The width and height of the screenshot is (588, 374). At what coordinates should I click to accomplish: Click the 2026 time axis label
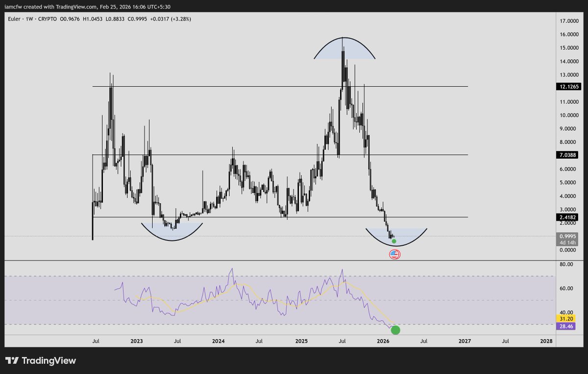pos(383,341)
